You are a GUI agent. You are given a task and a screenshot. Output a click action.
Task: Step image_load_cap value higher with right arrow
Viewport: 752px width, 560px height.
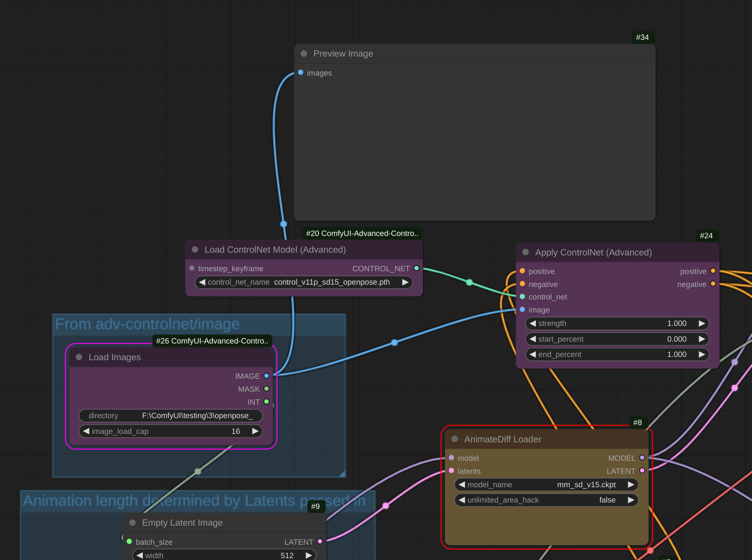(255, 431)
